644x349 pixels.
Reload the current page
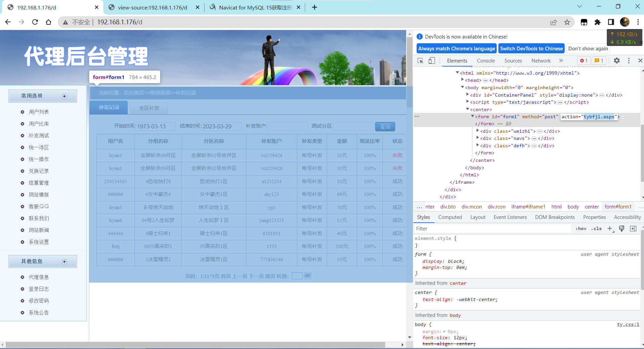click(x=35, y=22)
